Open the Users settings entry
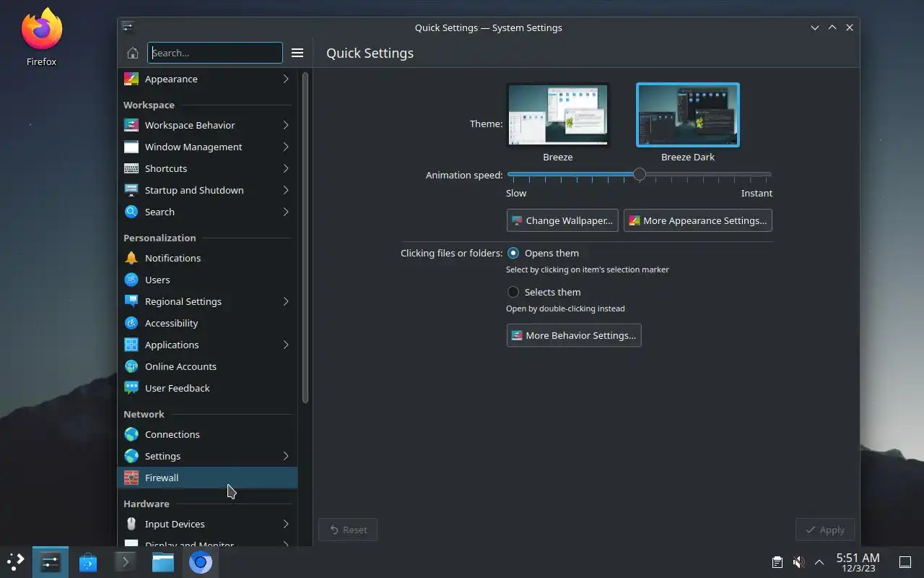This screenshot has height=578, width=924. click(207, 280)
